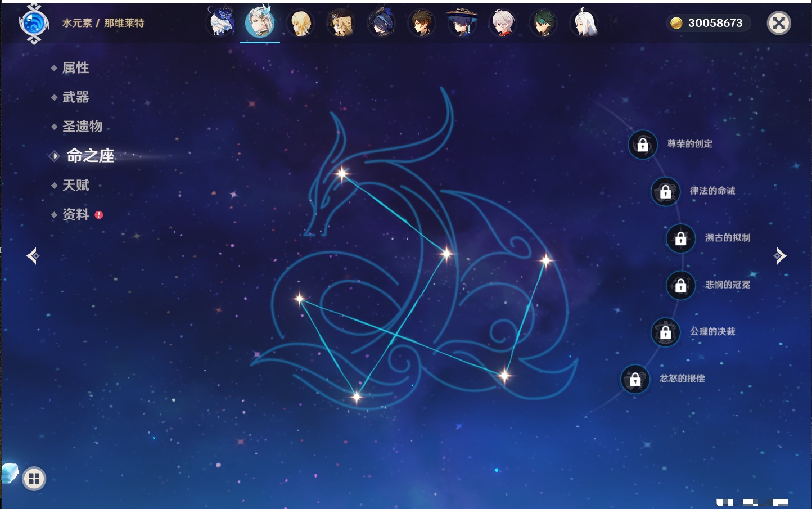This screenshot has width=812, height=509.
Task: Click the 溯古的拟制 constellation label
Action: pyautogui.click(x=728, y=238)
